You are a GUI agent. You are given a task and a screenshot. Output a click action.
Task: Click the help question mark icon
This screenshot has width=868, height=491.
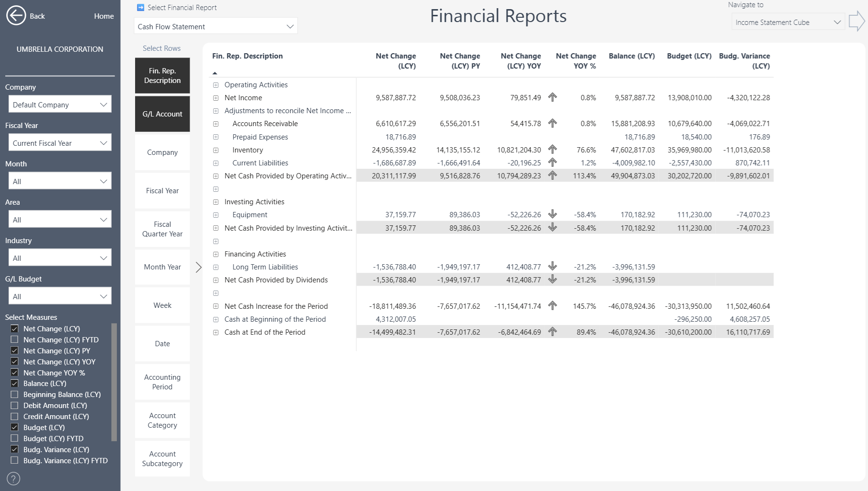(x=13, y=479)
